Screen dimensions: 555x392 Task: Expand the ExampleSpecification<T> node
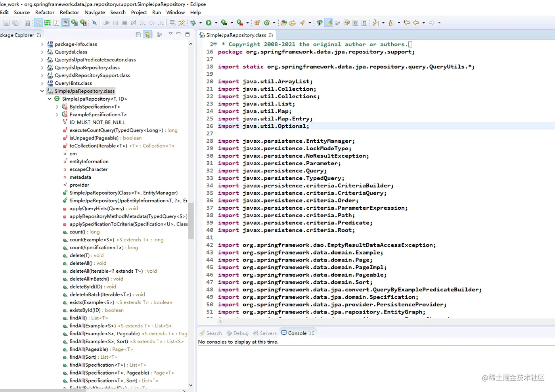point(57,115)
